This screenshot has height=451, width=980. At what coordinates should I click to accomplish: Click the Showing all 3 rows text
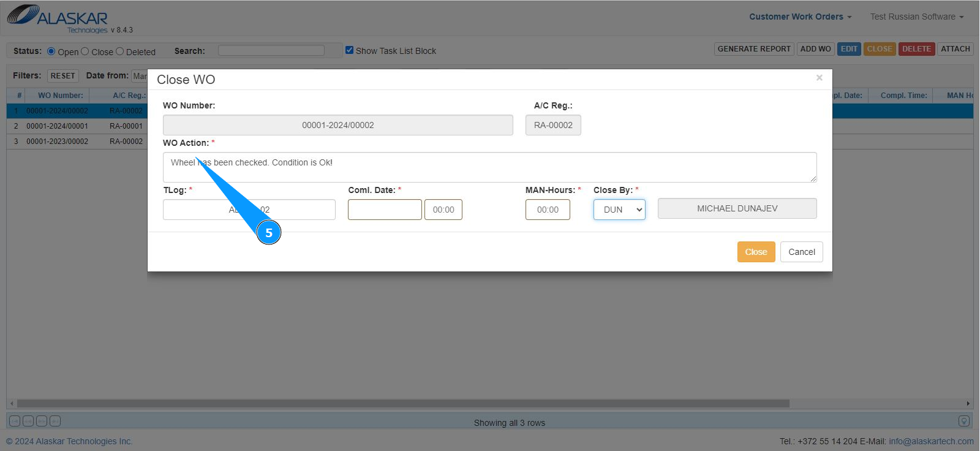pyautogui.click(x=509, y=423)
